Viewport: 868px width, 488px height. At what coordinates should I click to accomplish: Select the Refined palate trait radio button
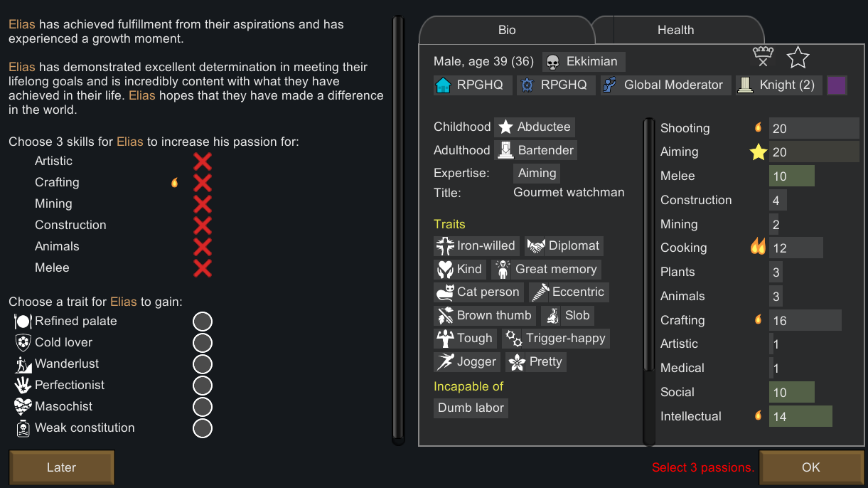pos(203,322)
